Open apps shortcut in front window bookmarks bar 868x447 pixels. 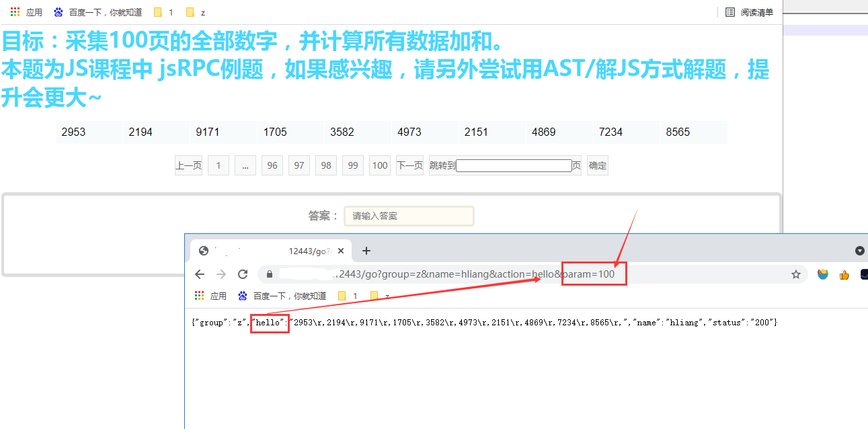tap(210, 296)
